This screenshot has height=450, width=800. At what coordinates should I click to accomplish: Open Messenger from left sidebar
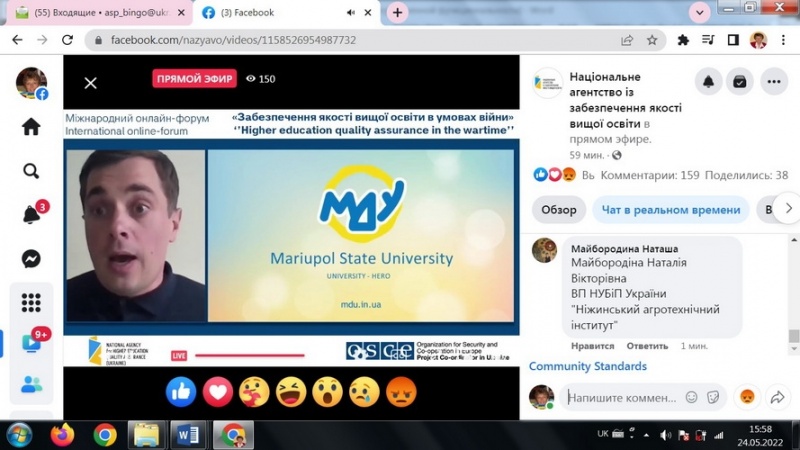coord(31,259)
